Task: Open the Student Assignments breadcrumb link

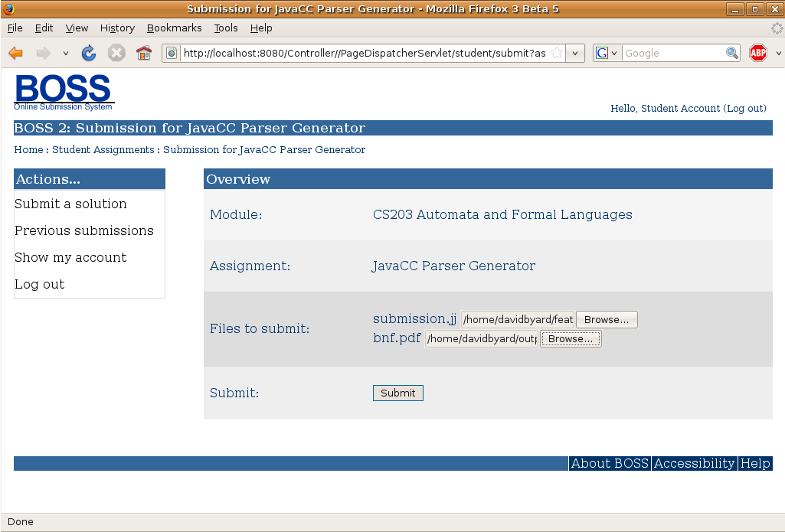Action: (x=103, y=150)
